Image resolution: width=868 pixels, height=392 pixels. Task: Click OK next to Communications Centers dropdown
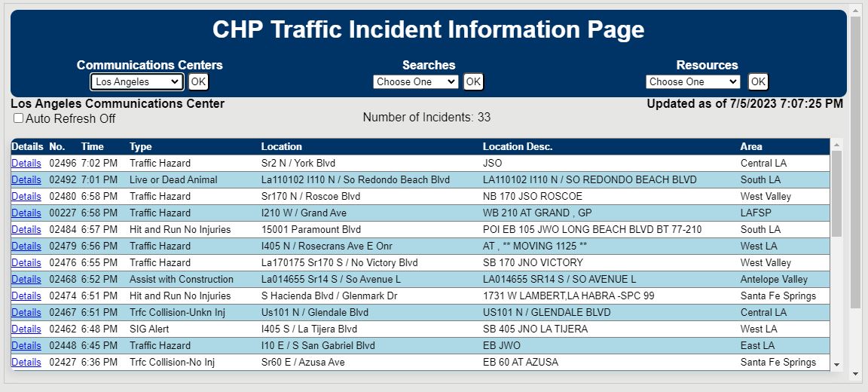coord(198,82)
